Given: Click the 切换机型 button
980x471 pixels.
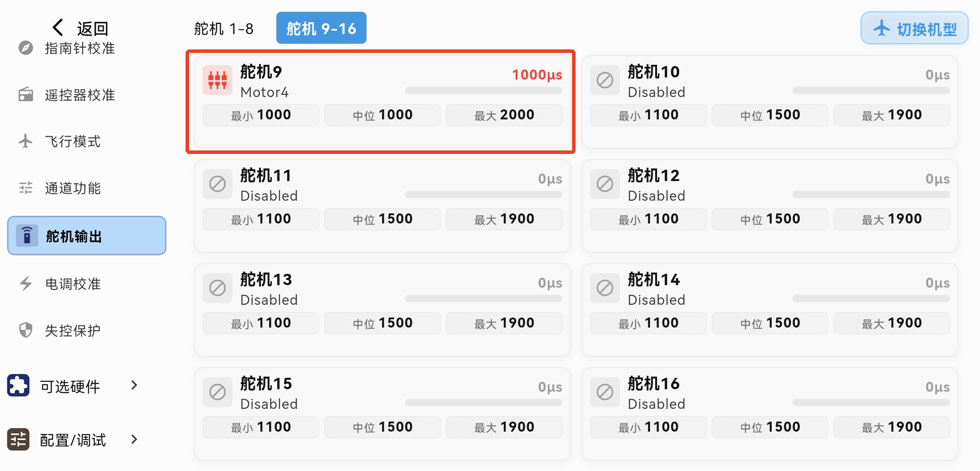Looking at the screenshot, I should (914, 29).
